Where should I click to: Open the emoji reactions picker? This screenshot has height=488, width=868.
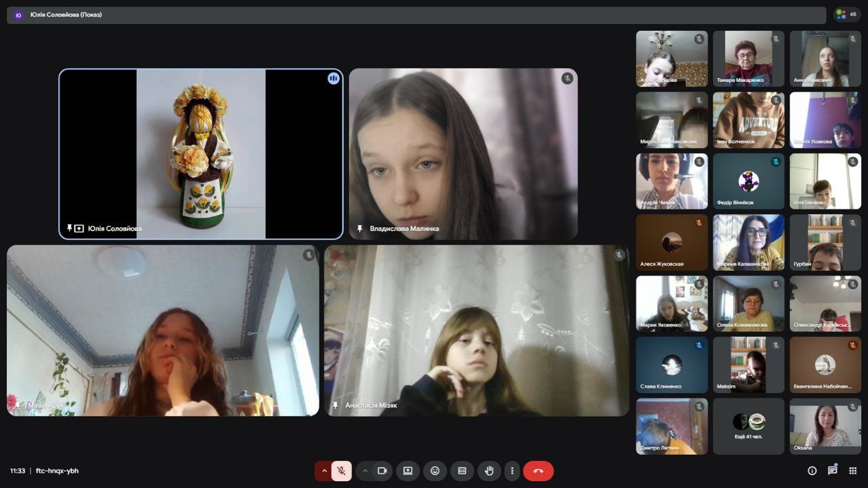(x=435, y=471)
